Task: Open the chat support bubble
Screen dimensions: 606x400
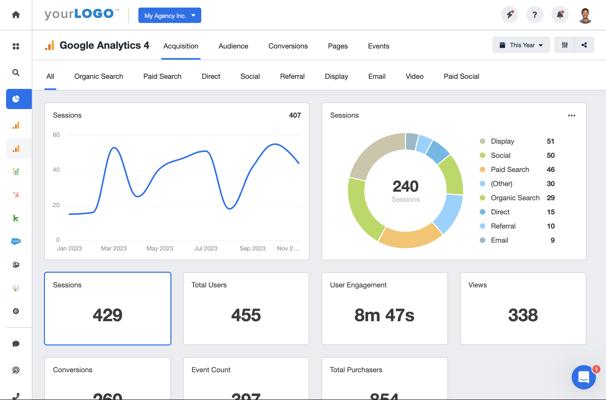Action: (x=584, y=376)
